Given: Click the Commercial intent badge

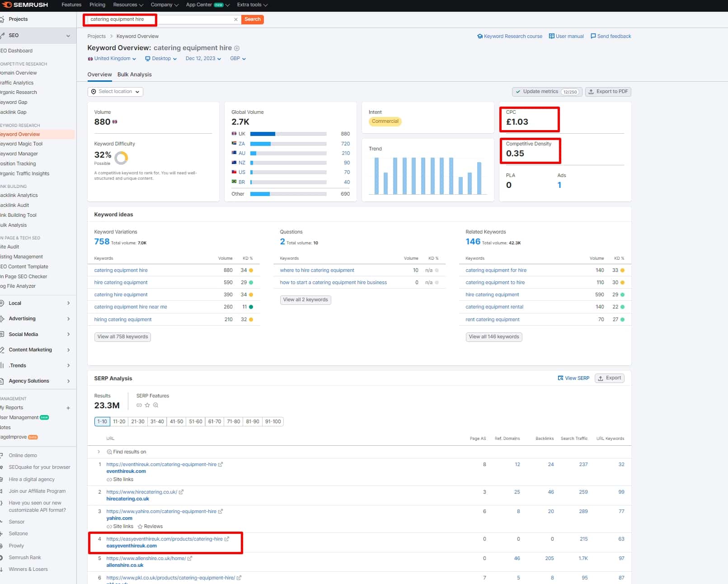Looking at the screenshot, I should pyautogui.click(x=385, y=121).
